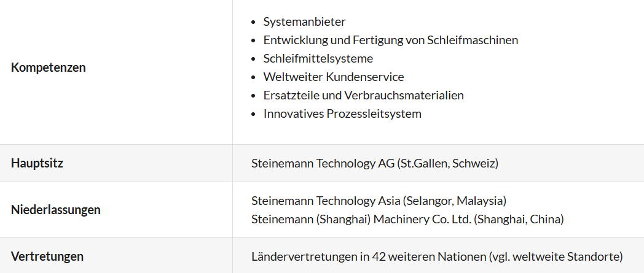This screenshot has height=273, width=644.
Task: Click the Weltweiter Kundenservice item
Action: point(333,77)
